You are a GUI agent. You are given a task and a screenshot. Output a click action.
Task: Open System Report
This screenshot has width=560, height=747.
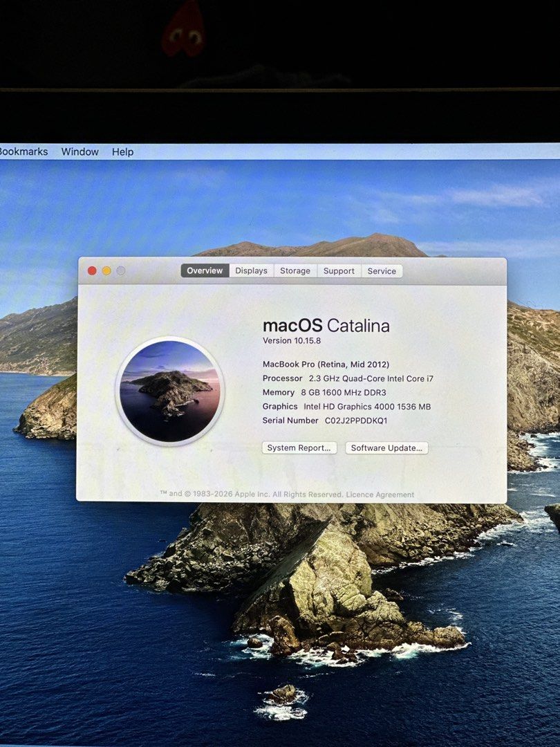(299, 448)
